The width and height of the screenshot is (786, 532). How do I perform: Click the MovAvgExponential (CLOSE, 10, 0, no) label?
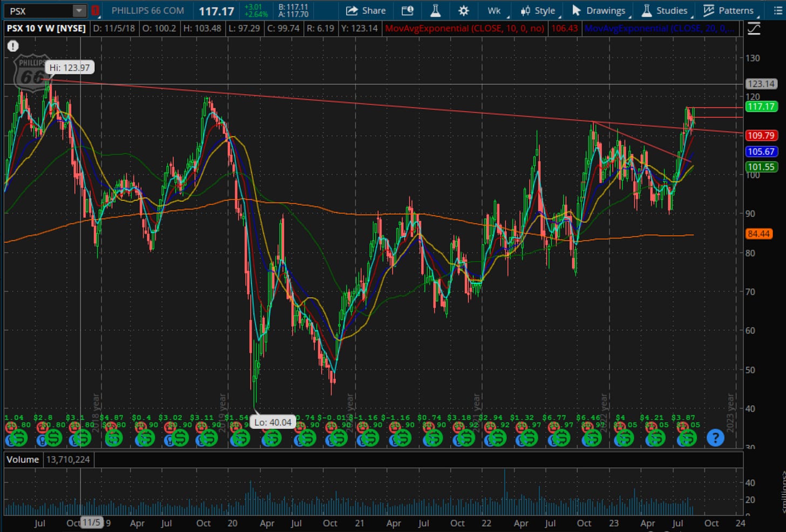pyautogui.click(x=465, y=28)
